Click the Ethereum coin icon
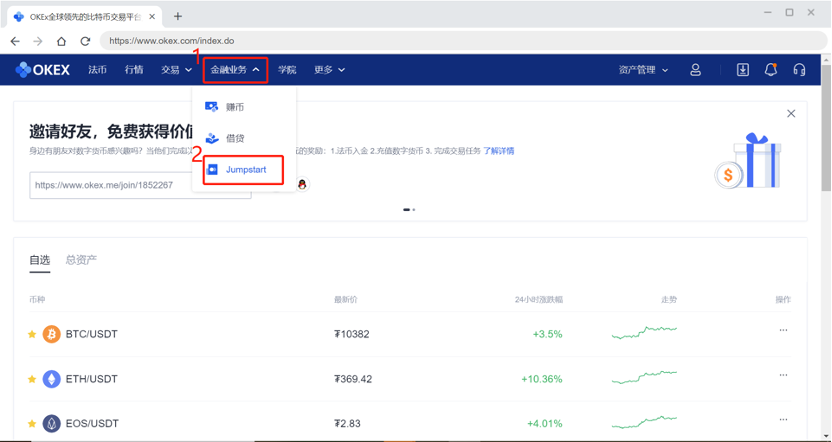The height and width of the screenshot is (442, 832). [x=51, y=379]
